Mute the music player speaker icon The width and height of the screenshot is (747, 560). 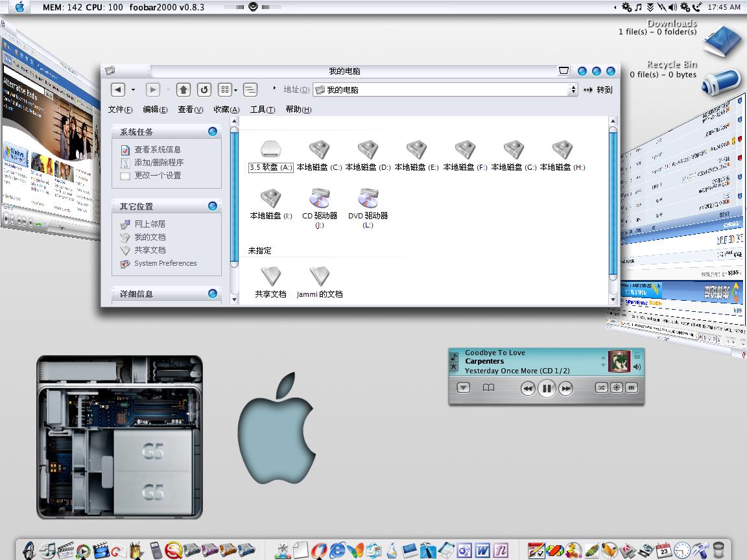pyautogui.click(x=637, y=367)
